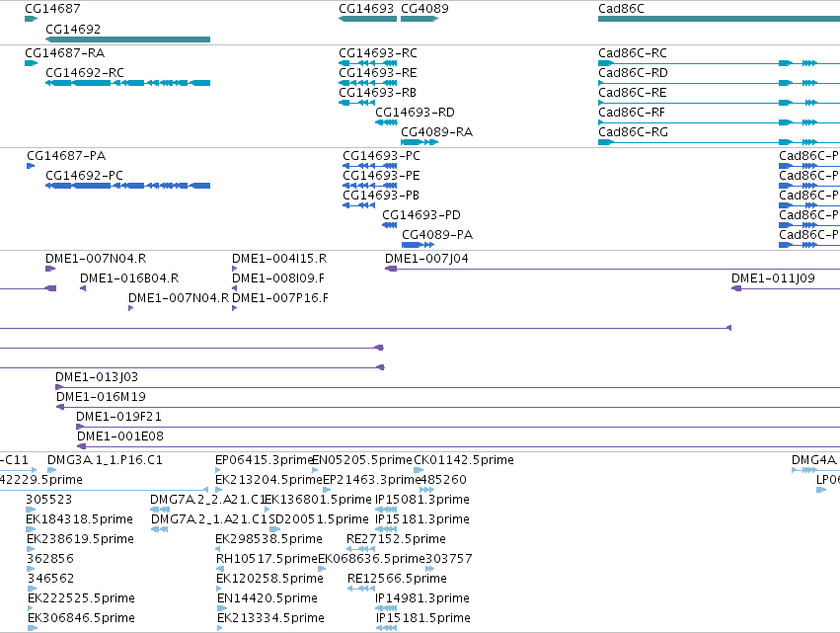Open EST CK01142.5prime
Image resolution: width=840 pixels, height=633 pixels.
click(x=464, y=460)
